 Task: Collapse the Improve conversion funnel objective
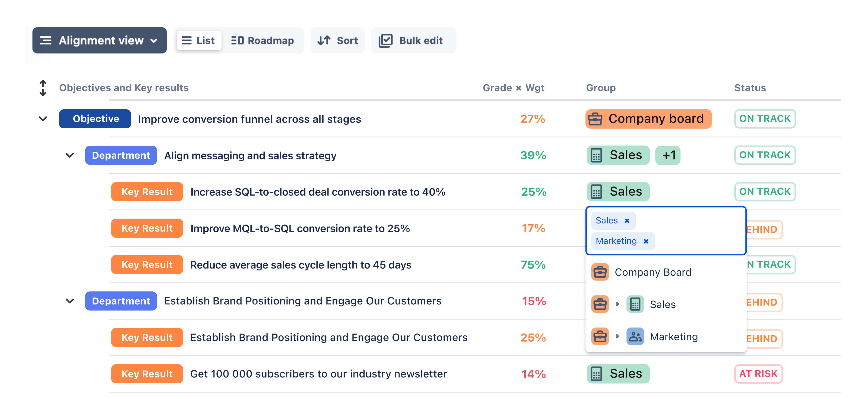43,119
